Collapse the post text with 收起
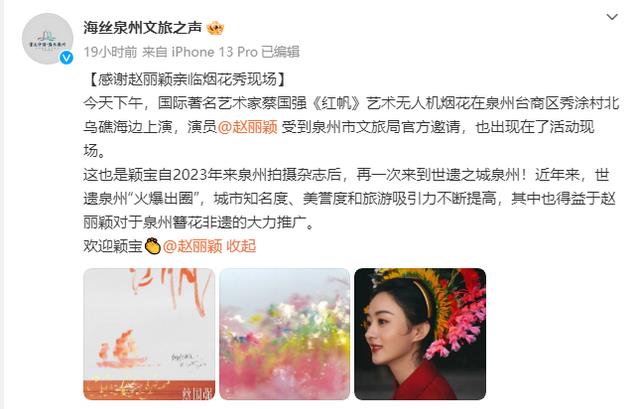The width and height of the screenshot is (636, 409). point(241,246)
